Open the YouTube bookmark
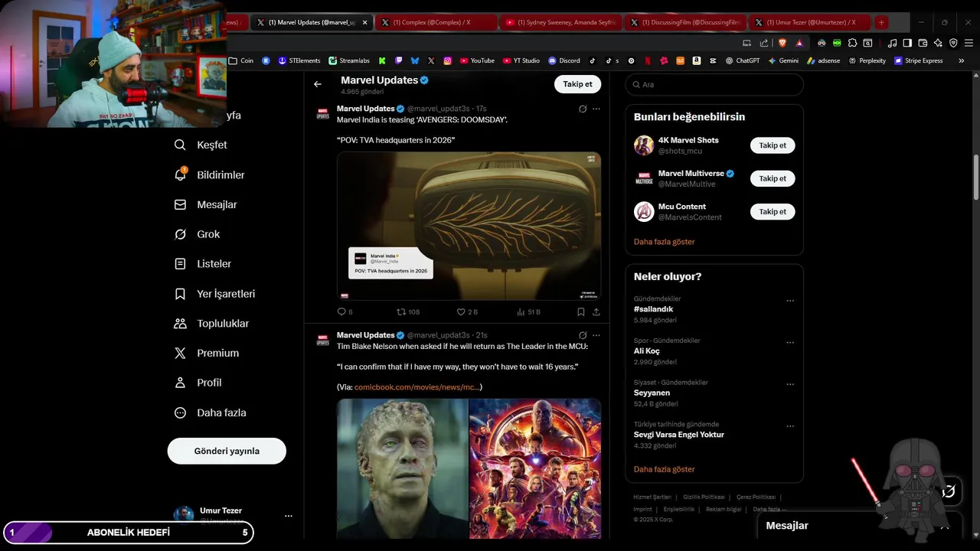This screenshot has width=980, height=551. (477, 60)
